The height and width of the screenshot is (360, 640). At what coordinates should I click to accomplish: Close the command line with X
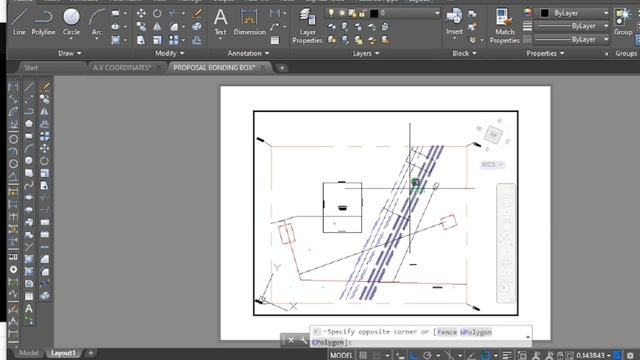tap(291, 340)
